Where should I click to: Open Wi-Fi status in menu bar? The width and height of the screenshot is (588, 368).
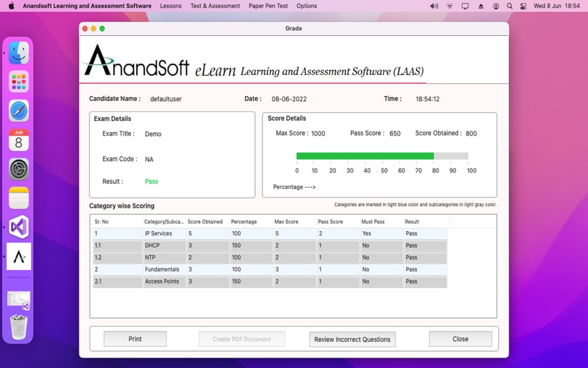point(449,6)
